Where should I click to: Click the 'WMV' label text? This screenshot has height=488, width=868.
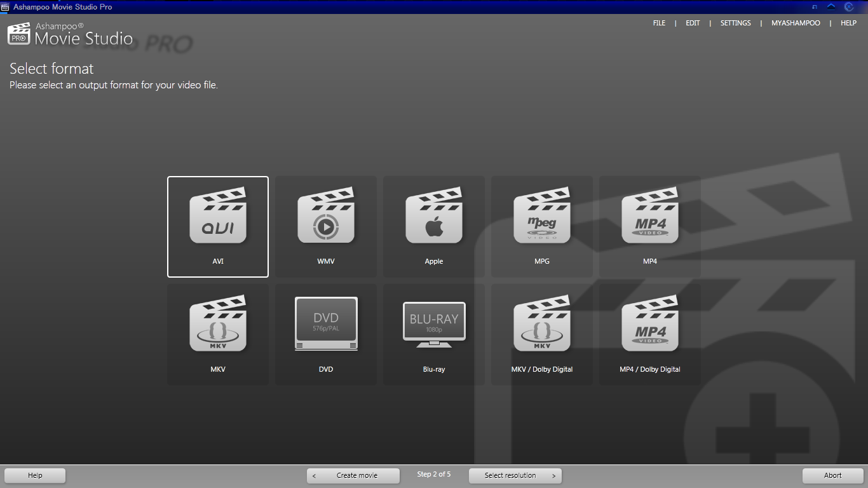[326, 261]
